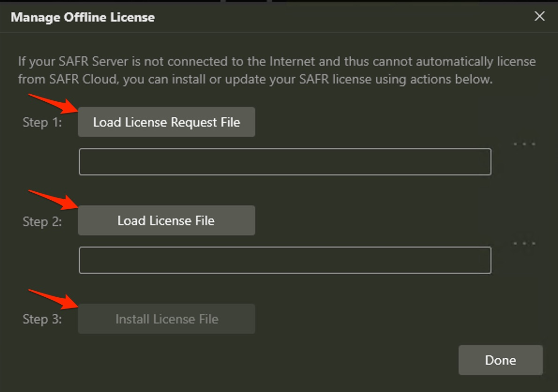Select the Step 2 label
This screenshot has height=392, width=558.
pyautogui.click(x=42, y=221)
